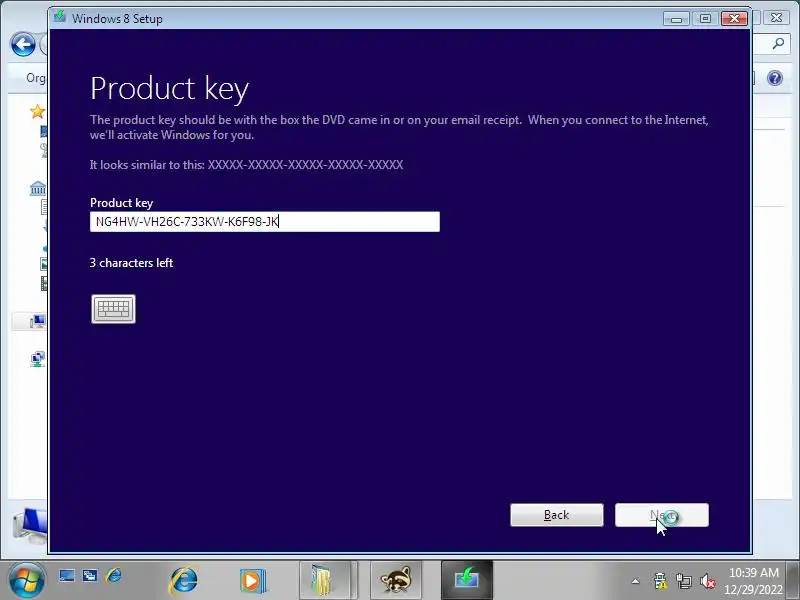Viewport: 800px width, 600px height.
Task: Click the Next button
Action: [x=662, y=515]
